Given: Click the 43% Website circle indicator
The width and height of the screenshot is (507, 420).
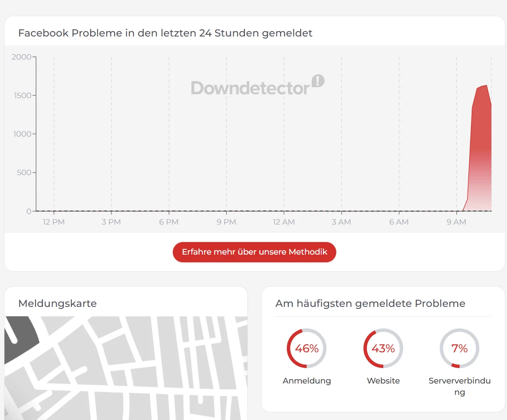Looking at the screenshot, I should coord(383,348).
